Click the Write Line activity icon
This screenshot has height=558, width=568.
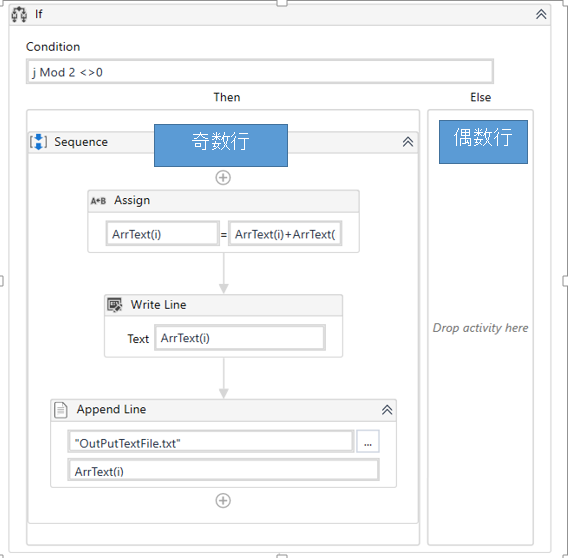(x=115, y=305)
